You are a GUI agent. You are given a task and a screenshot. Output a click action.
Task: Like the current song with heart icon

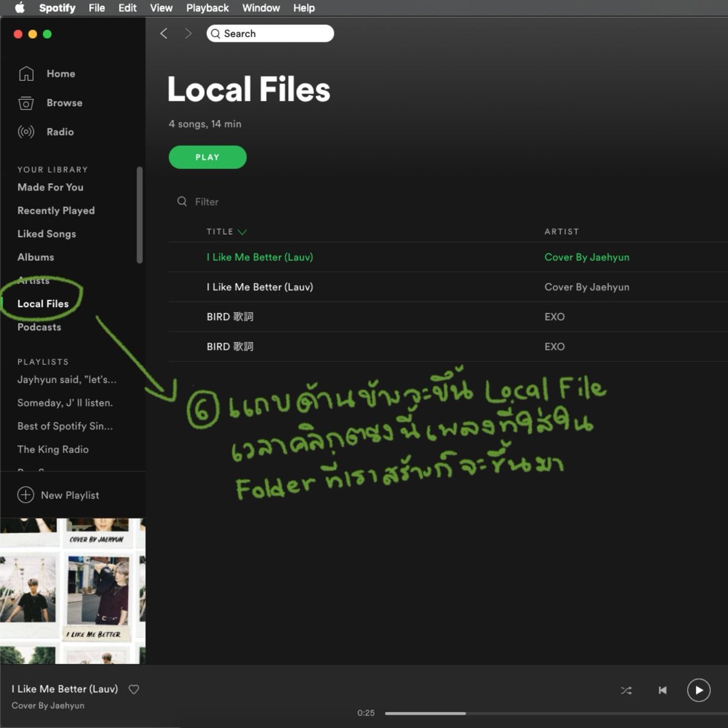tap(134, 689)
